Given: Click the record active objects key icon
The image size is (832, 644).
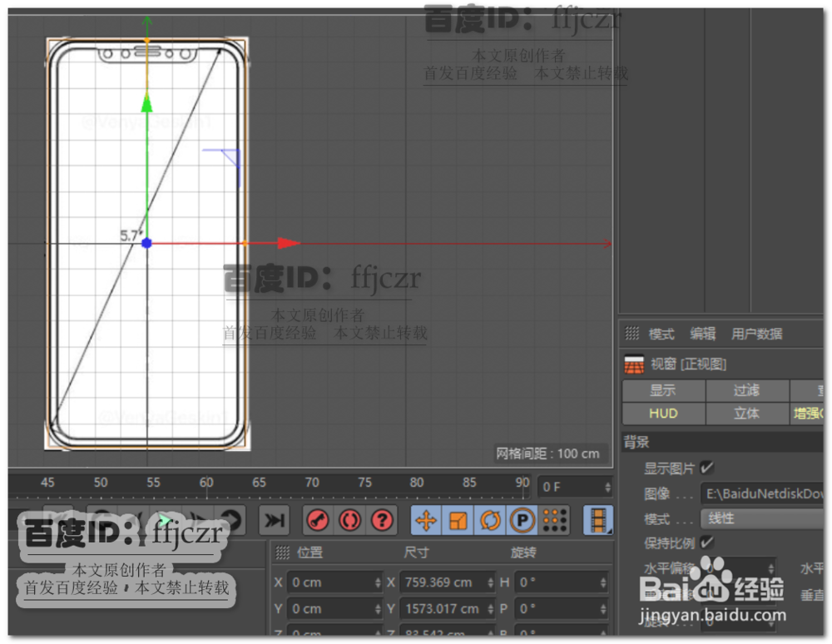Looking at the screenshot, I should click(x=318, y=520).
